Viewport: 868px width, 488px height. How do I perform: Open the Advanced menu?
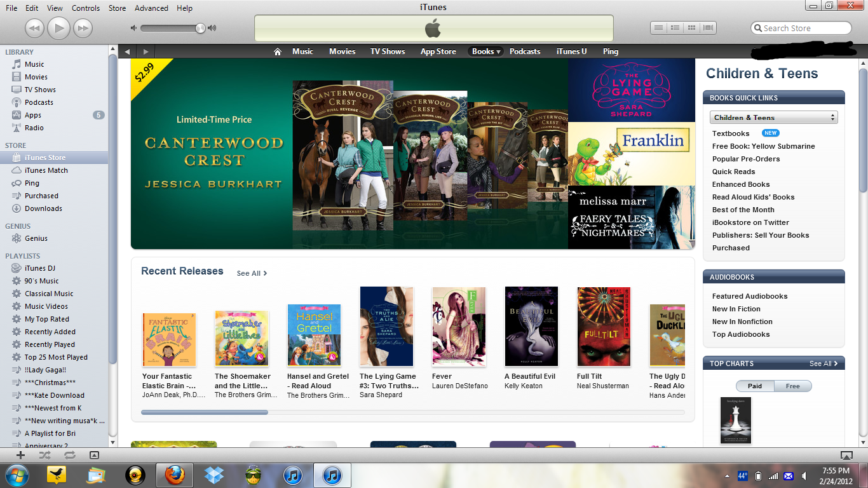click(x=151, y=8)
